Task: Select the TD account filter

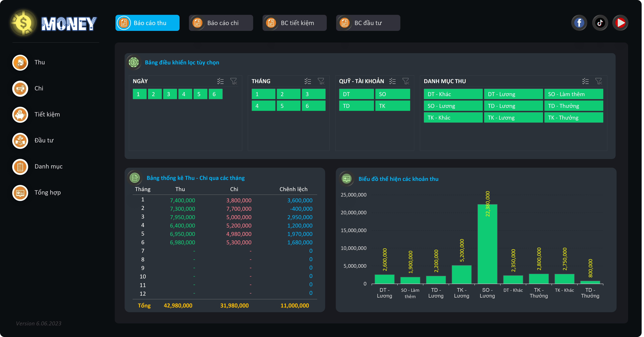Action: click(x=356, y=106)
